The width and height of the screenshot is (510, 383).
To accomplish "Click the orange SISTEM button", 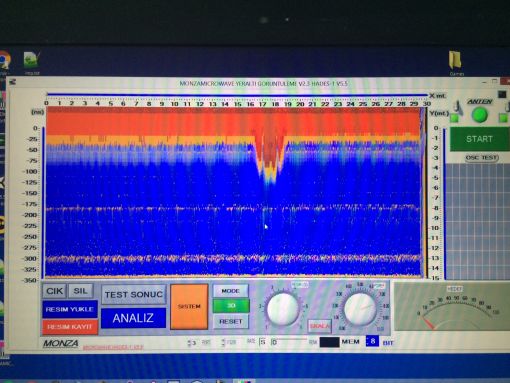I will [x=189, y=307].
